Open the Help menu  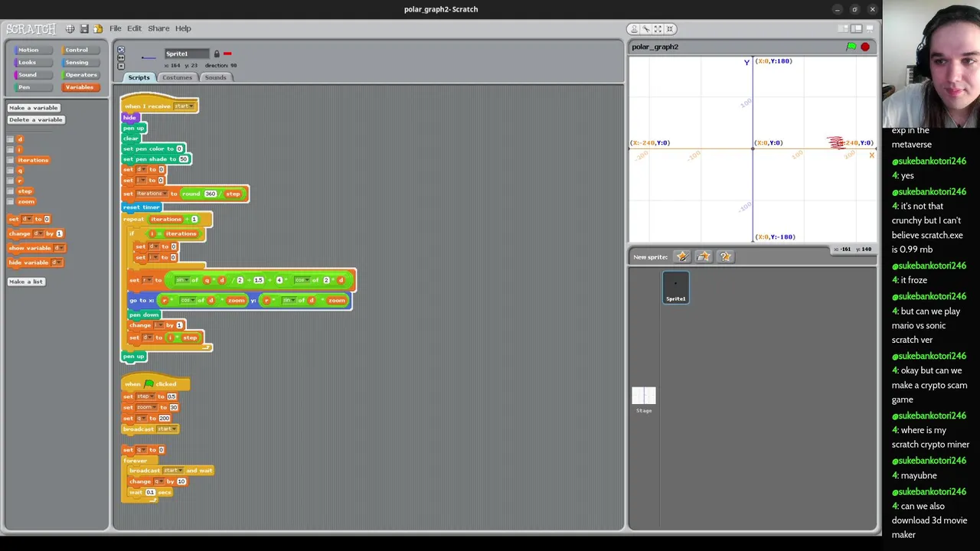183,28
